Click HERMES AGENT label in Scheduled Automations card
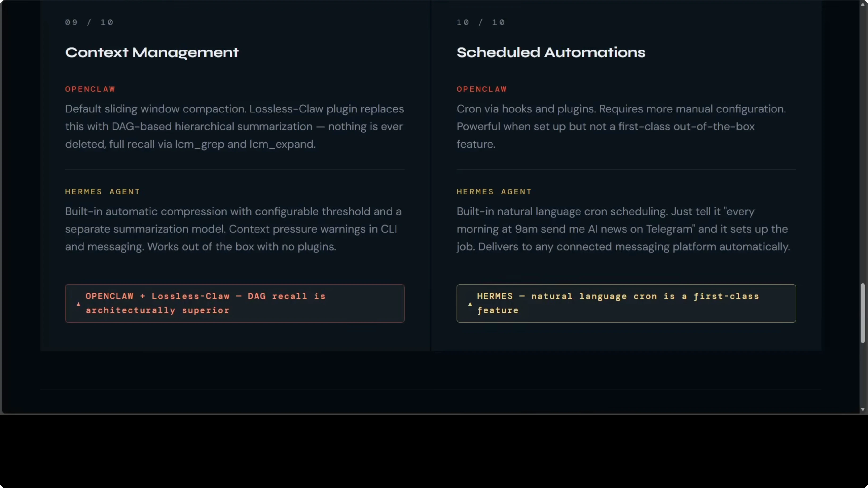Screen dimensions: 868x488 click(494, 192)
